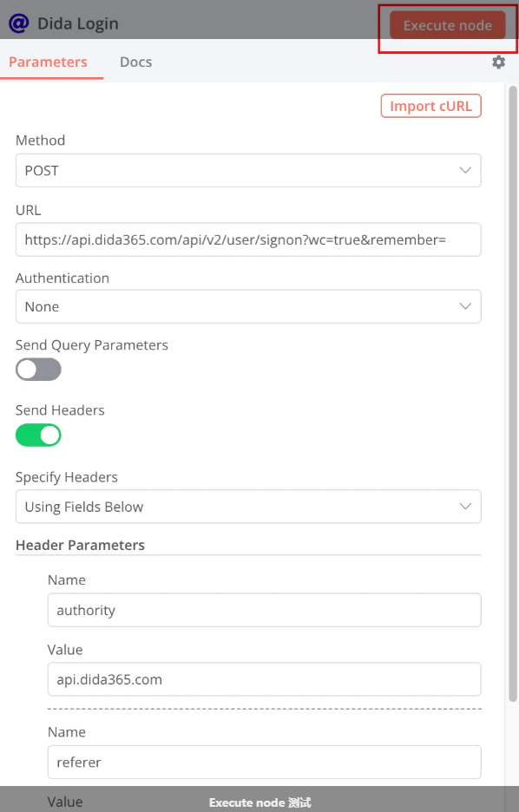Open node settings gear icon
The height and width of the screenshot is (812, 519).
498,62
